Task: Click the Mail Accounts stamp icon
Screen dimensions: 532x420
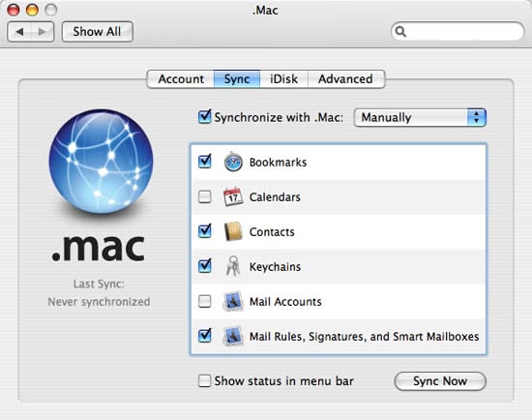Action: (x=233, y=301)
